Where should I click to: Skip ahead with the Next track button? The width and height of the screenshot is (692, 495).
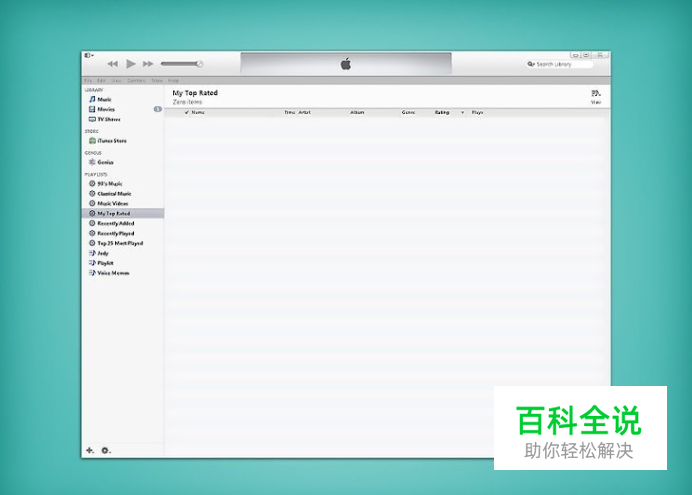(148, 64)
